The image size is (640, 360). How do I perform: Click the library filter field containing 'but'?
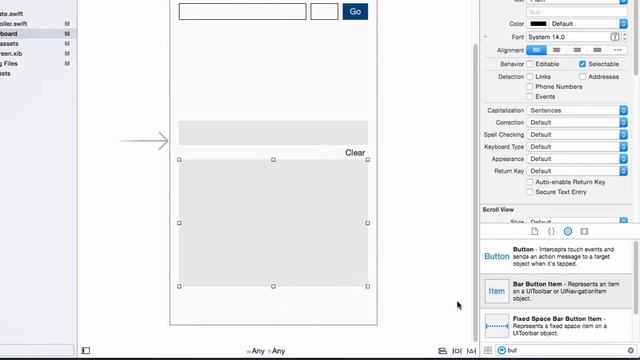[x=565, y=350]
